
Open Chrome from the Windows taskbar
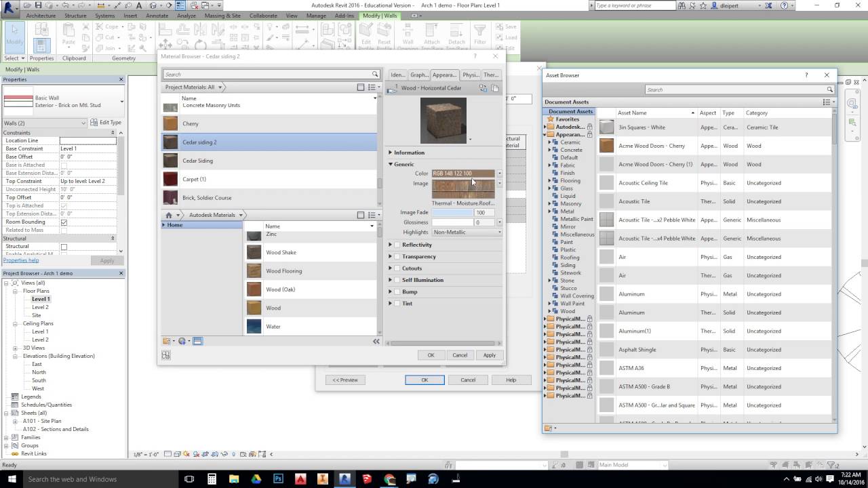click(389, 479)
